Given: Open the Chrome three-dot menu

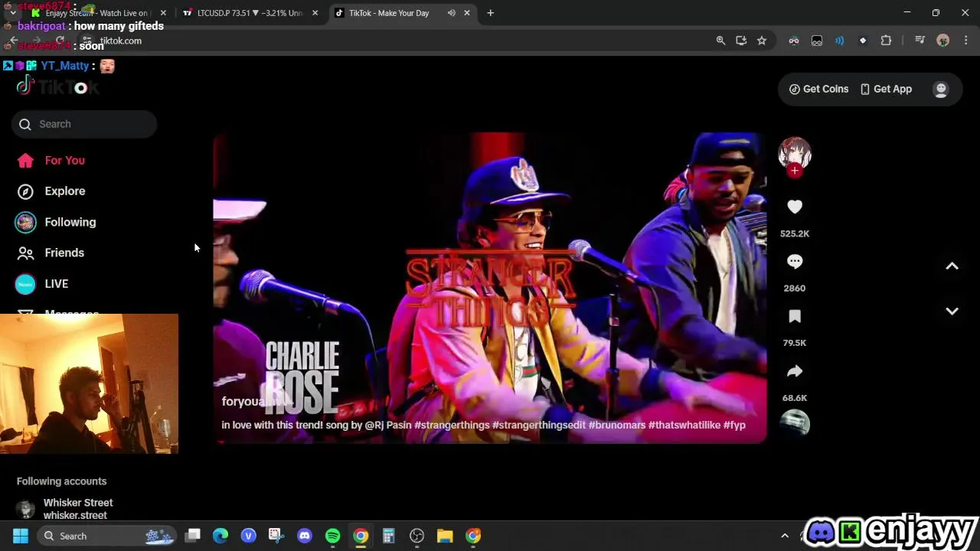Looking at the screenshot, I should 966,41.
